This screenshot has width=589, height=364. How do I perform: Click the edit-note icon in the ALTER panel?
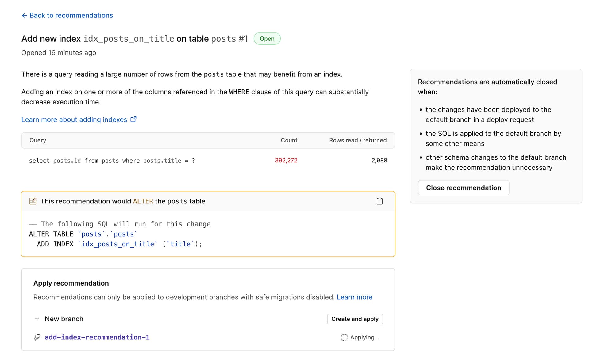click(x=33, y=201)
